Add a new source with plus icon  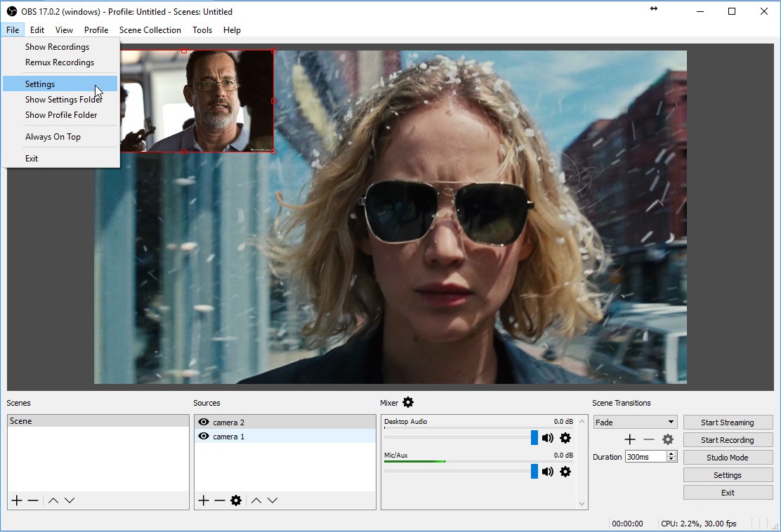point(203,500)
